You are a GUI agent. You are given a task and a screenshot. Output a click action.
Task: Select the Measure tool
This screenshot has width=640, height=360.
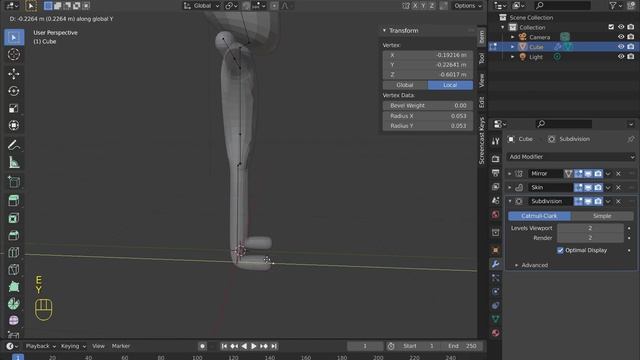pyautogui.click(x=14, y=162)
